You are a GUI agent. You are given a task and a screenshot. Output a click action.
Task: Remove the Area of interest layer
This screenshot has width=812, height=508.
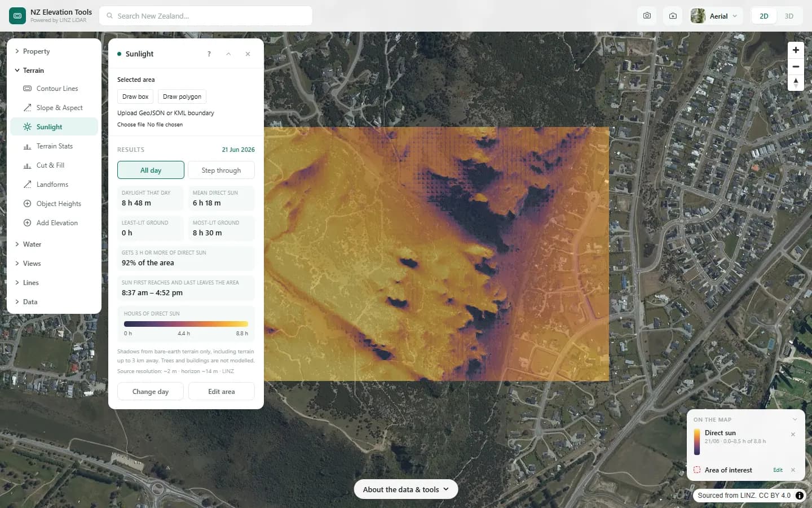click(x=793, y=470)
